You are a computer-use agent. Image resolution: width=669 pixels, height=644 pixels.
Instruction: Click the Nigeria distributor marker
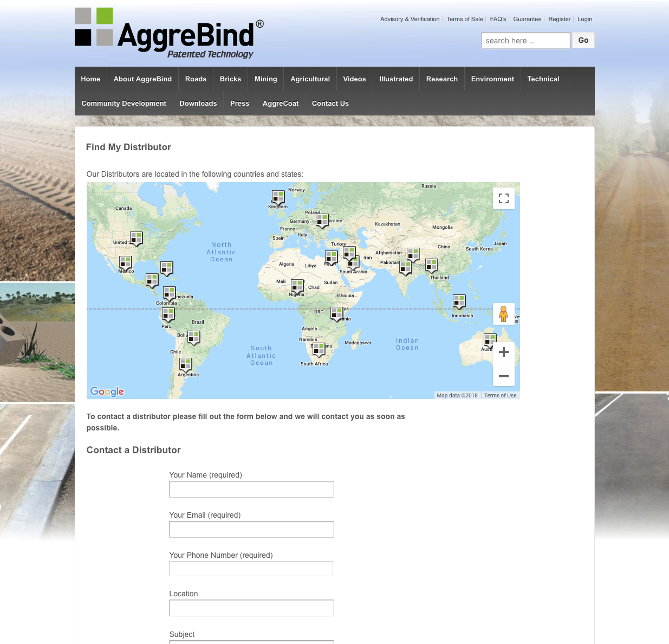[297, 287]
